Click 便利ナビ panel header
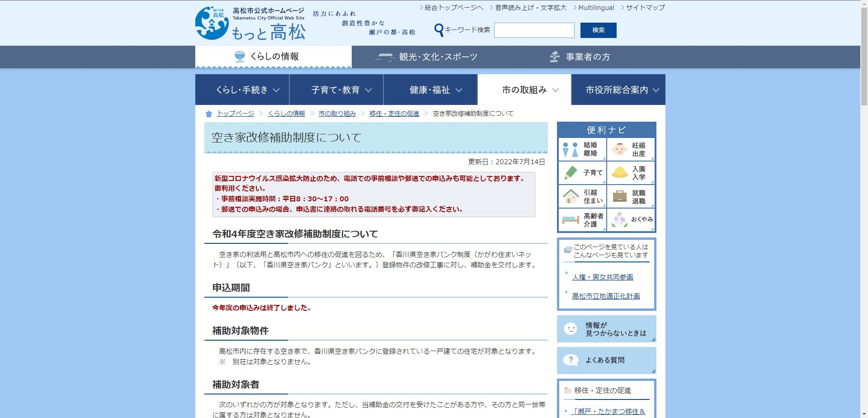868x418 pixels. pos(606,130)
